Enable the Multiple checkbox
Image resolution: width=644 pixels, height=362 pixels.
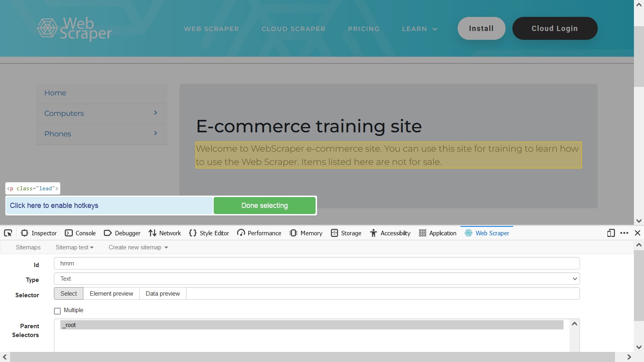coord(58,311)
